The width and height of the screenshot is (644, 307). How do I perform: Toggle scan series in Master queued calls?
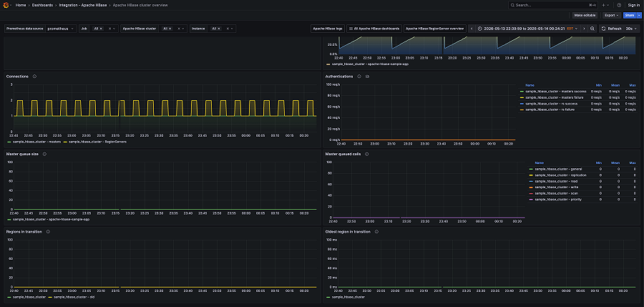click(556, 193)
